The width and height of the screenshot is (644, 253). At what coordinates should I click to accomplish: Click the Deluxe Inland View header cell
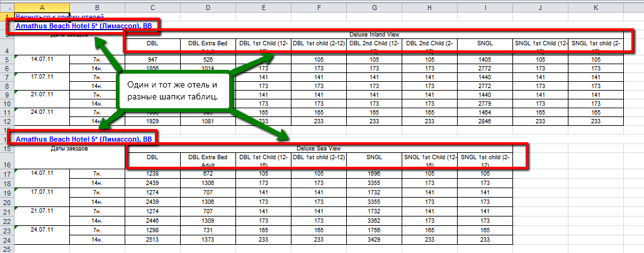point(374,35)
